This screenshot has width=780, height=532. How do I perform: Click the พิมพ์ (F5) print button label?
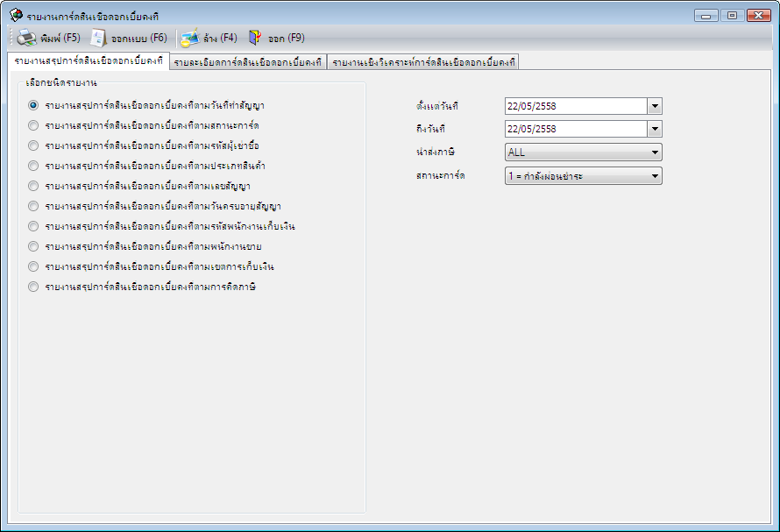60,38
